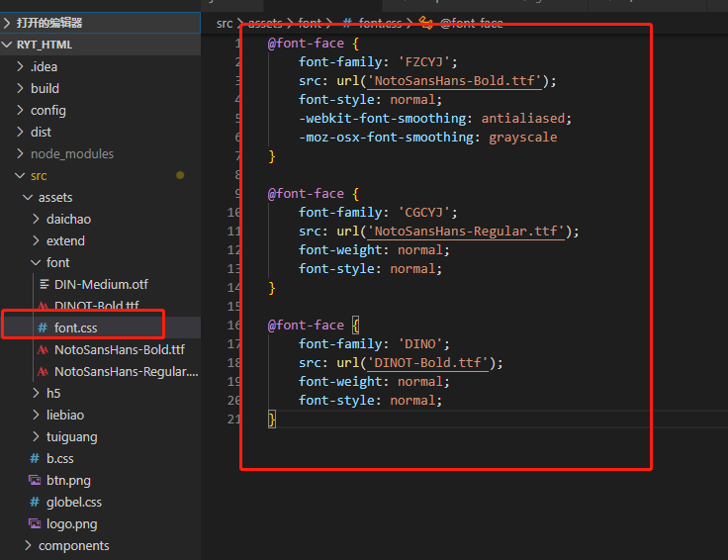728x560 pixels.
Task: Collapse the assets folder chevron
Action: (28, 197)
